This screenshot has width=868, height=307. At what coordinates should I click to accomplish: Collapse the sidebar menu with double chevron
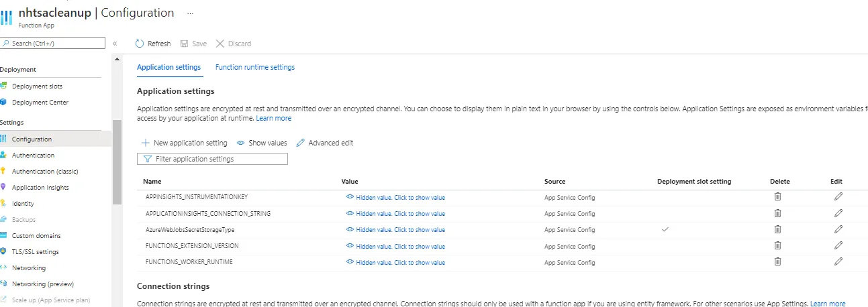coord(115,44)
